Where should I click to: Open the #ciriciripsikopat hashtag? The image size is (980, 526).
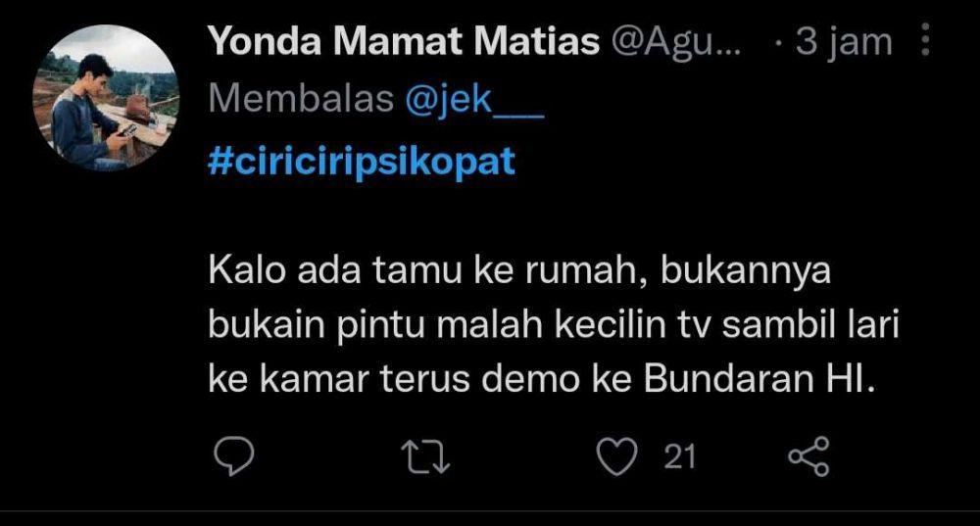coord(362,162)
